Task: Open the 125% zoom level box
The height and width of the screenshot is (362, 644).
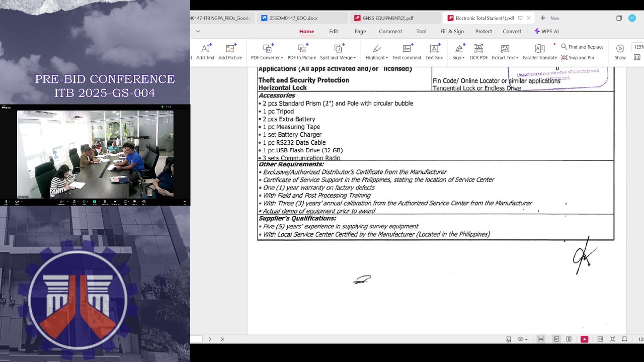Action: (x=639, y=47)
